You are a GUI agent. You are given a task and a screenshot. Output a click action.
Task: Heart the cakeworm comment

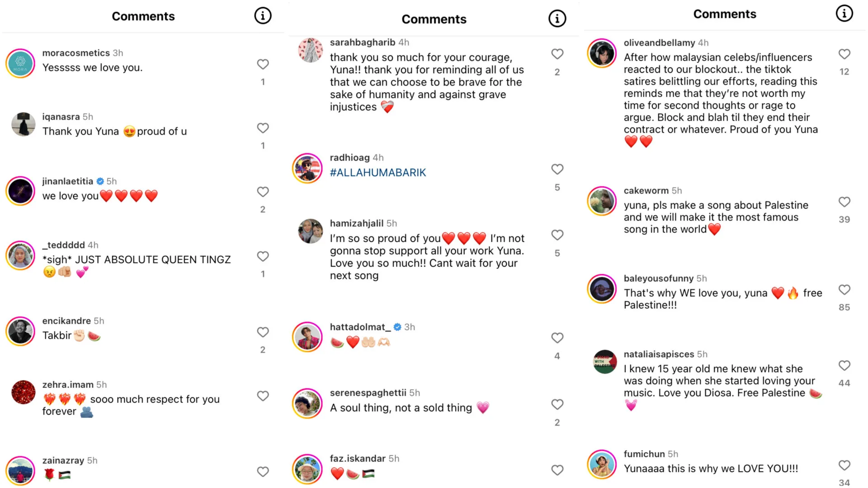coord(844,202)
